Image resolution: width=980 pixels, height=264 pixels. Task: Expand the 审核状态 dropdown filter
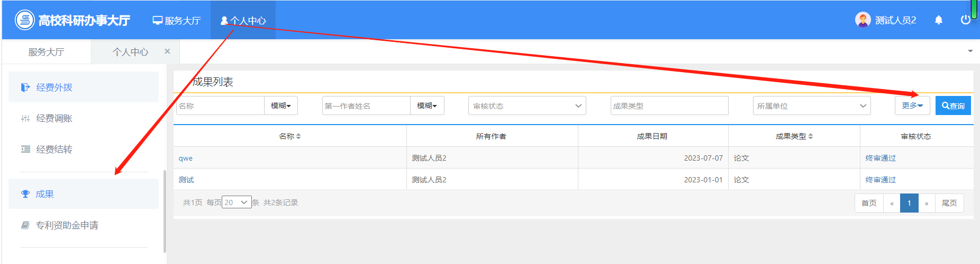(x=527, y=105)
